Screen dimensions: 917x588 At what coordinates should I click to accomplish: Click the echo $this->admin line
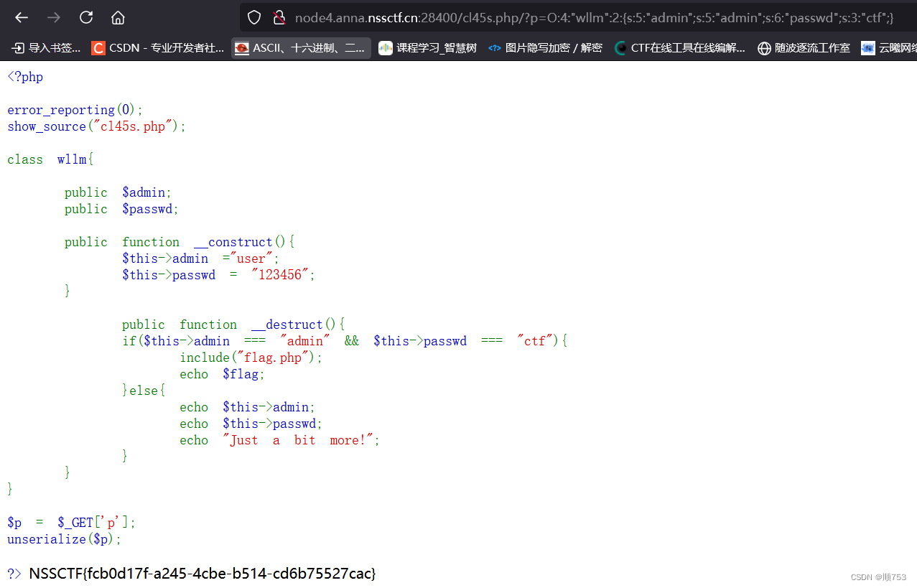click(247, 407)
